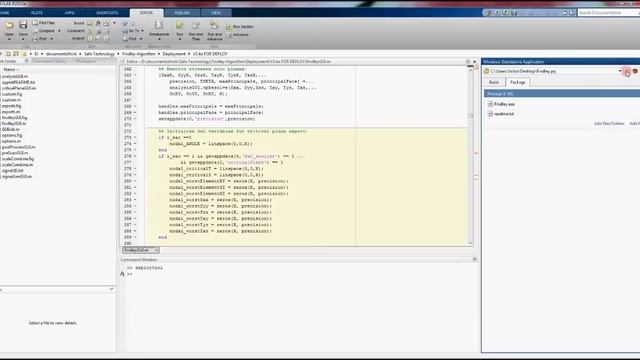The image size is (640, 360).
Task: Click the editor vertical scrollbar
Action: coord(470,155)
